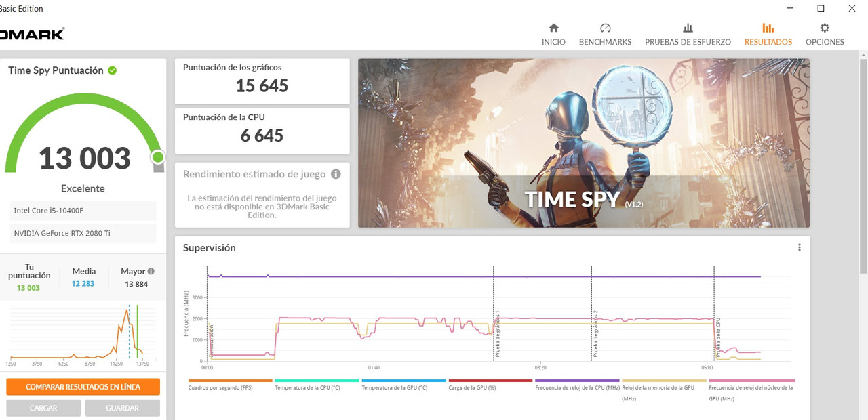Image resolution: width=868 pixels, height=420 pixels.
Task: Maximize the 3DMark window
Action: point(821,8)
